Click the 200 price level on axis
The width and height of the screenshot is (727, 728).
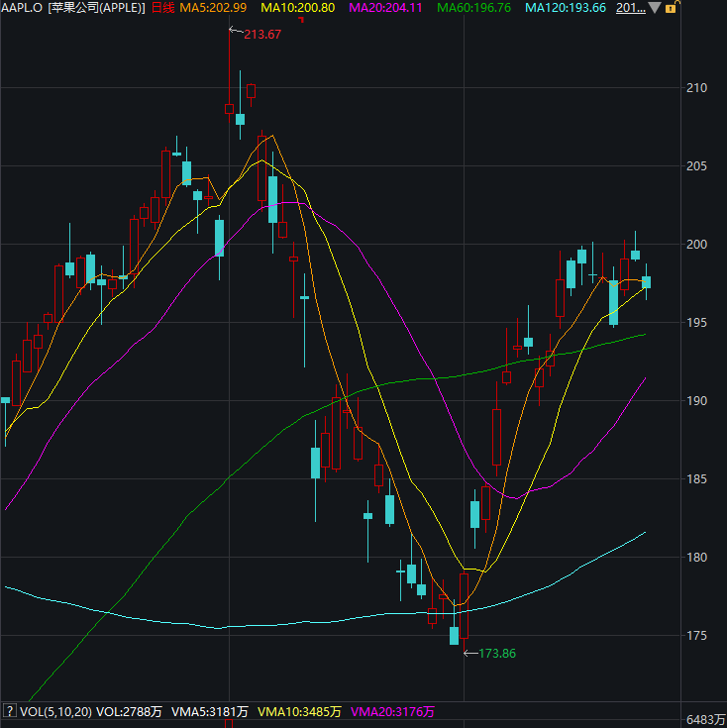(697, 245)
